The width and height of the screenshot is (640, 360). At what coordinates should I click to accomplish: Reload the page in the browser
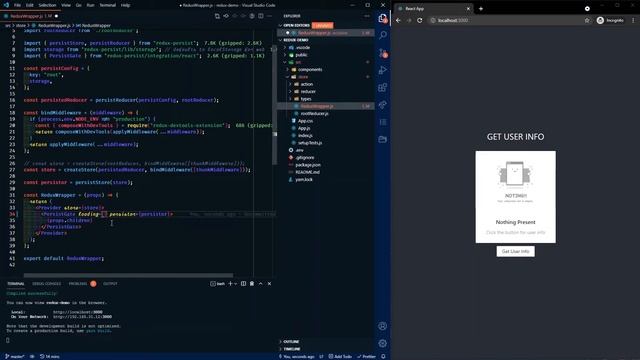(420, 20)
